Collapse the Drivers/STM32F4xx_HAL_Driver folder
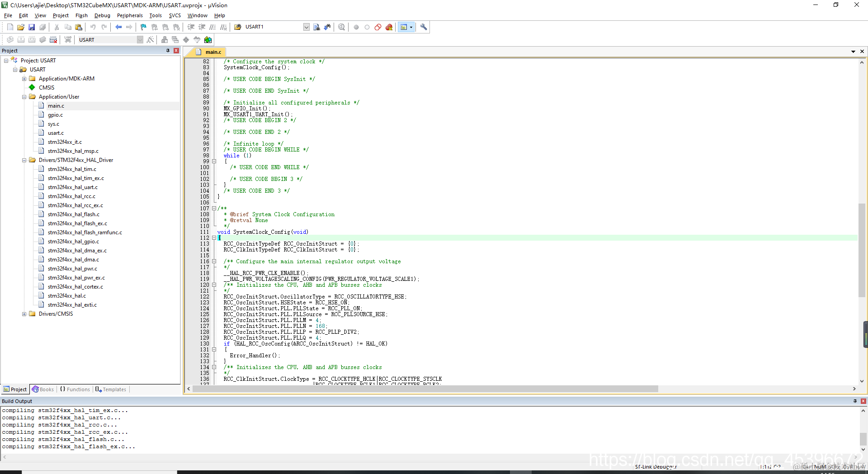The width and height of the screenshot is (868, 474). coord(24,160)
